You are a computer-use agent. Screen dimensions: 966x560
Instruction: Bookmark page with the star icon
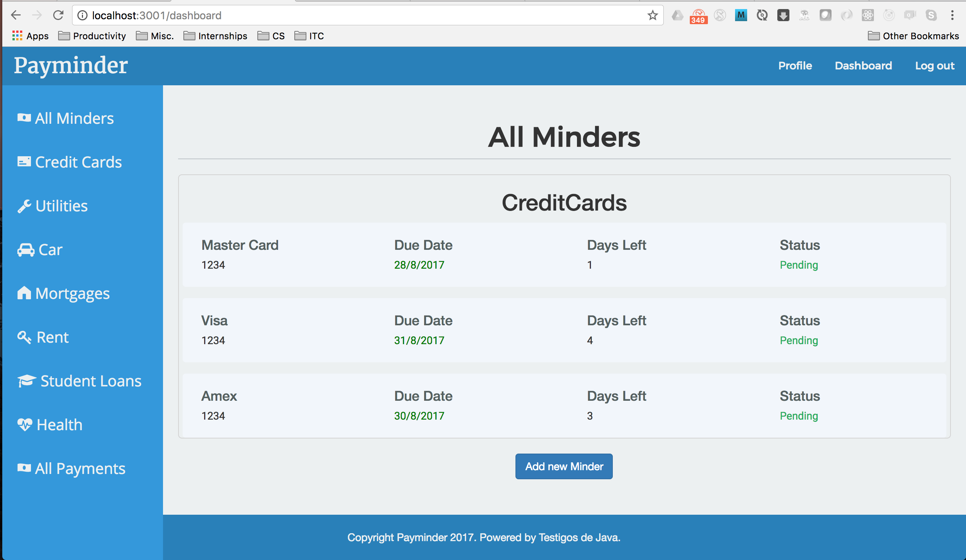tap(652, 15)
